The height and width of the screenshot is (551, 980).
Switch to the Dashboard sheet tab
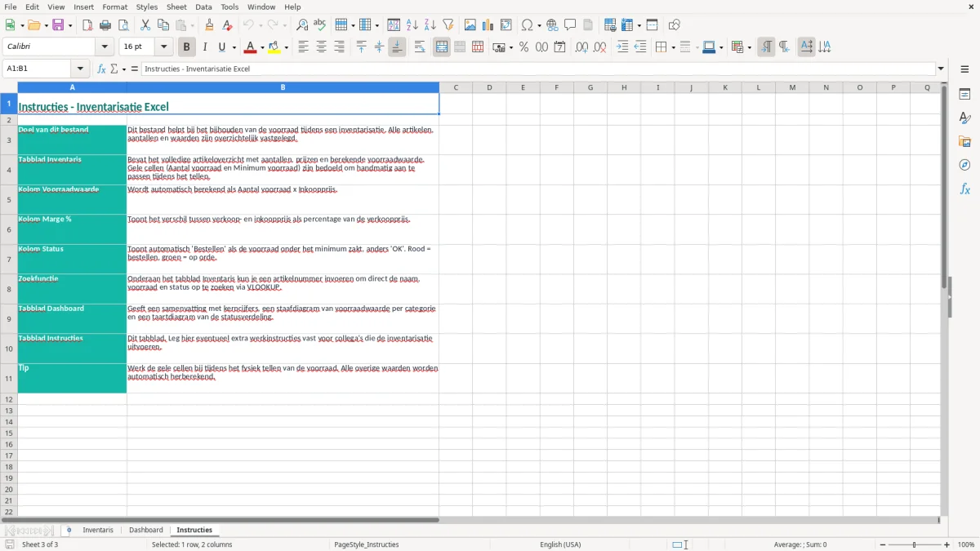click(x=146, y=531)
